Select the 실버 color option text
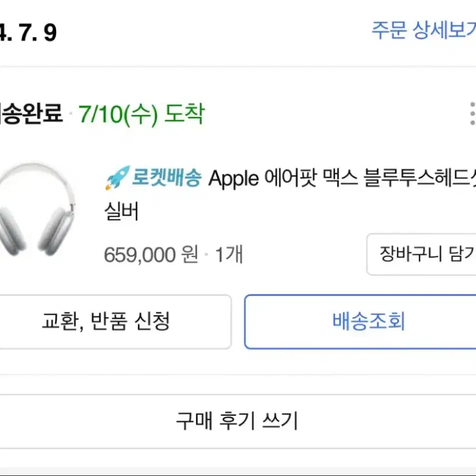The width and height of the screenshot is (476, 476). tap(121, 211)
